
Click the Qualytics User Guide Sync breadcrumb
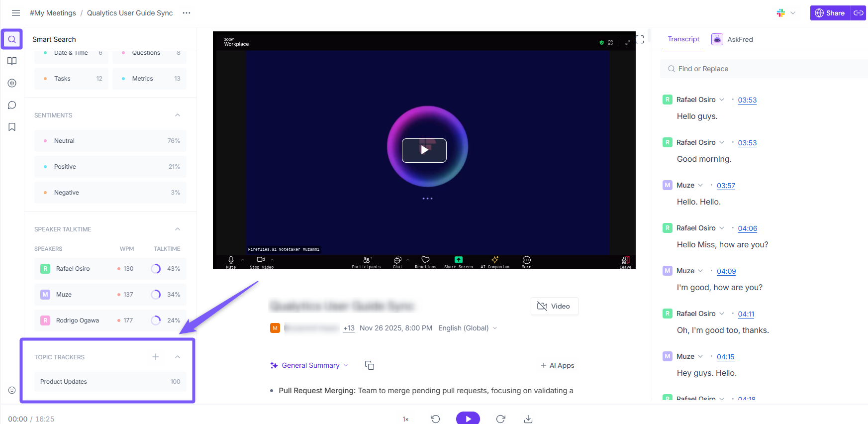click(130, 13)
